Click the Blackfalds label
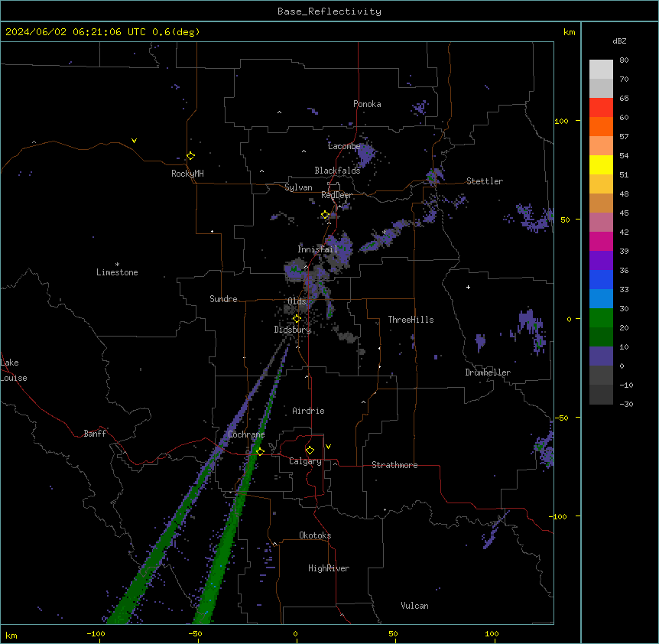The height and width of the screenshot is (644, 659). click(x=337, y=171)
